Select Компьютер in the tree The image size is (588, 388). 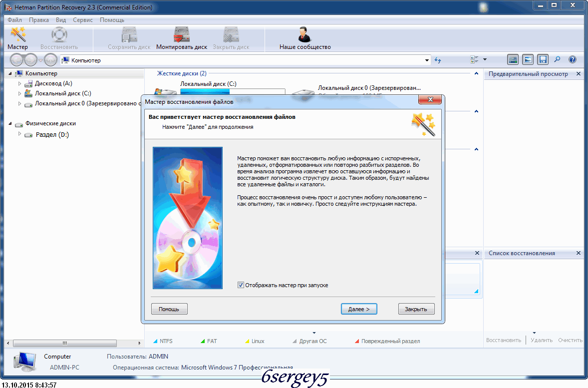click(x=41, y=73)
